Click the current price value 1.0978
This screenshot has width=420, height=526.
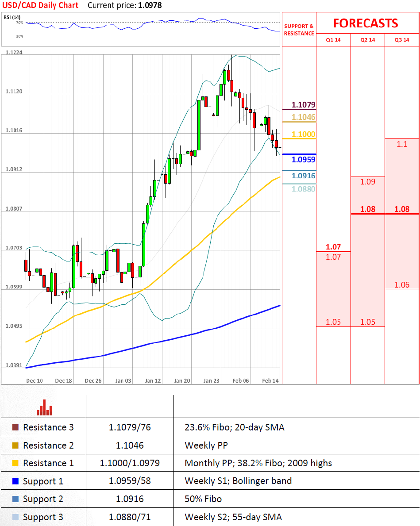pyautogui.click(x=149, y=5)
